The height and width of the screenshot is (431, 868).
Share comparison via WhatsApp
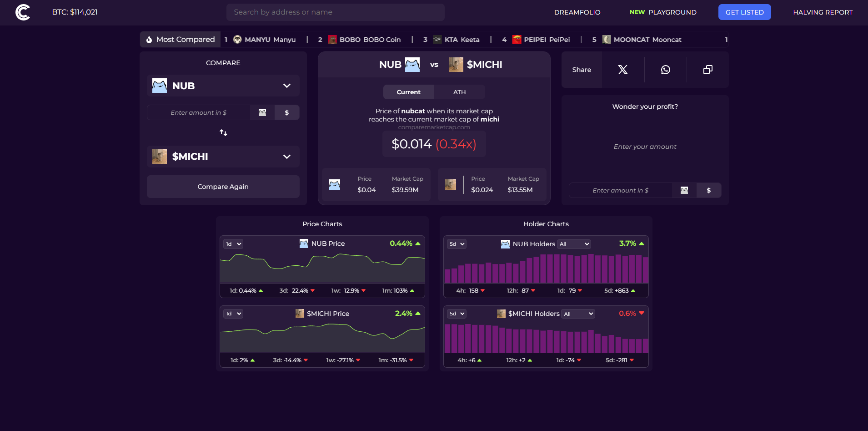(x=665, y=70)
